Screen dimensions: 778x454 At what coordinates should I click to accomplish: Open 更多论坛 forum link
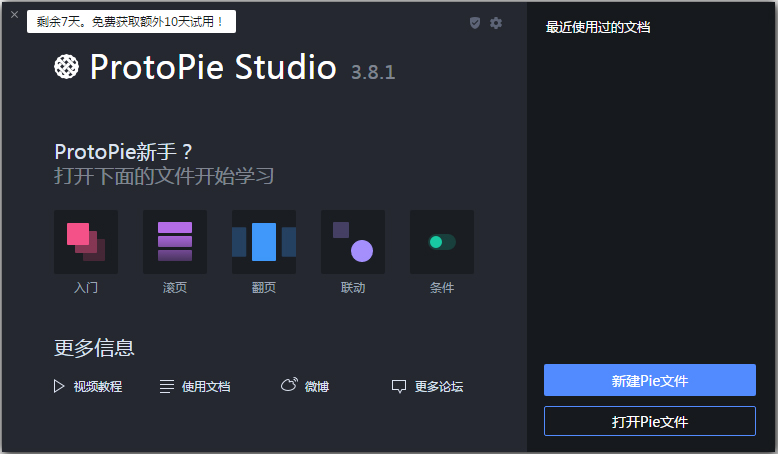pos(427,386)
